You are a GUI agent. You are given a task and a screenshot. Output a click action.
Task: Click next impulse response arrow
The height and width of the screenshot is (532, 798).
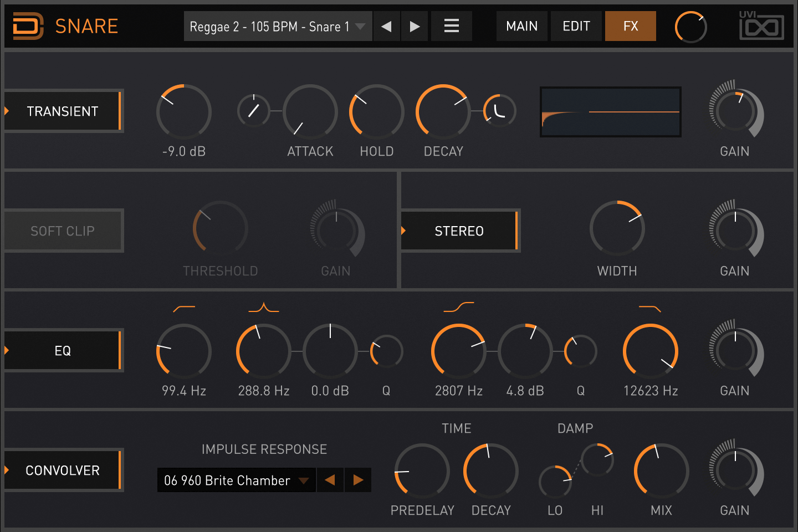[x=358, y=480]
